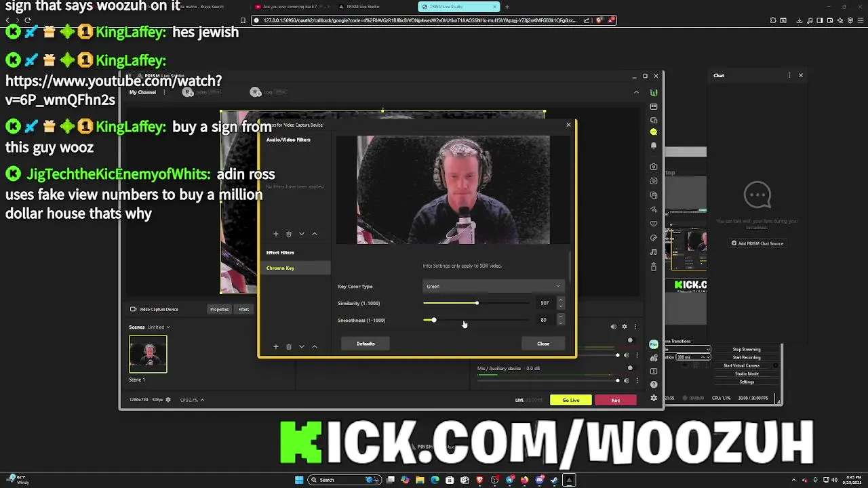Open My Channel options menu
Image resolution: width=868 pixels, height=488 pixels.
coord(163,92)
